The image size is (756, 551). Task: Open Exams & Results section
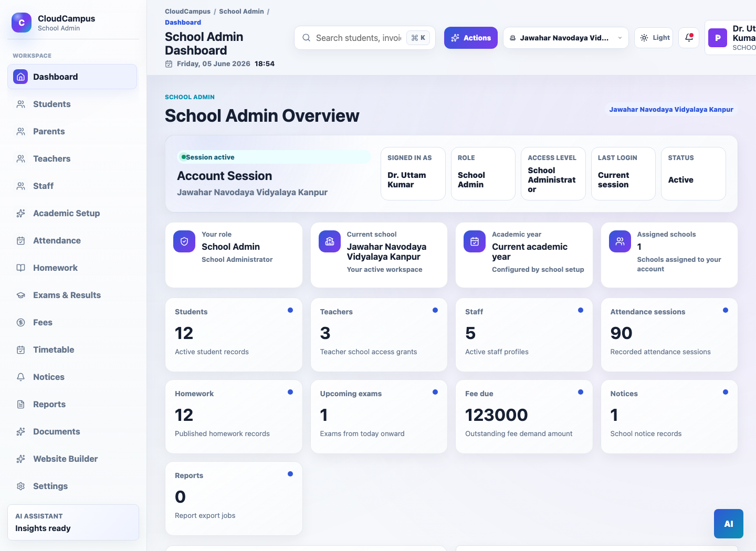click(72, 295)
